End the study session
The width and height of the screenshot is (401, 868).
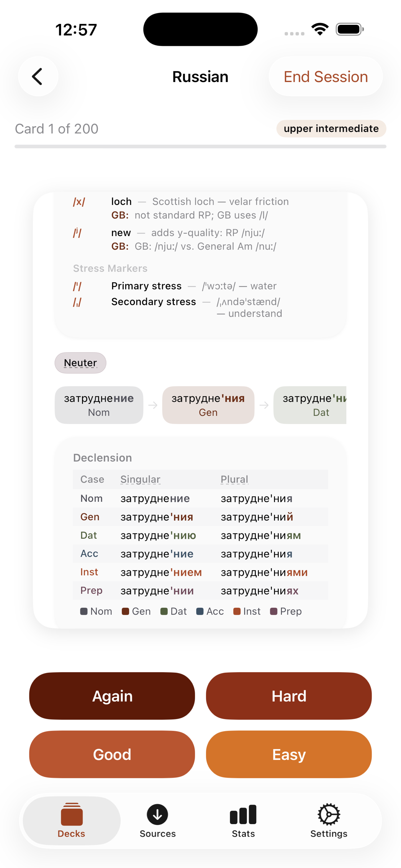pos(325,77)
